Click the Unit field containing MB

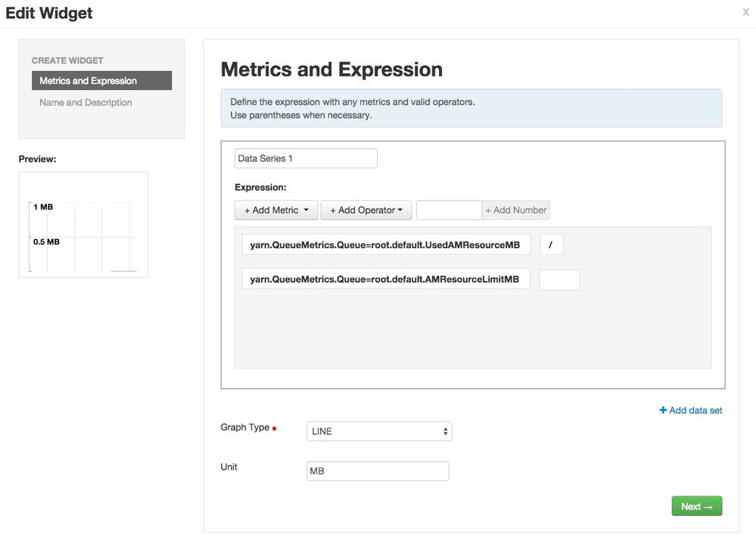click(378, 471)
